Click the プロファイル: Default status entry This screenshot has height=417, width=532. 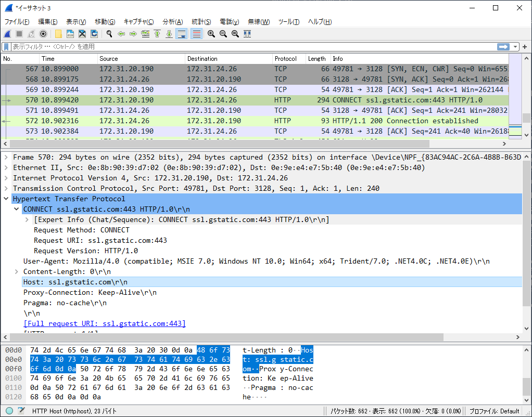point(494,411)
